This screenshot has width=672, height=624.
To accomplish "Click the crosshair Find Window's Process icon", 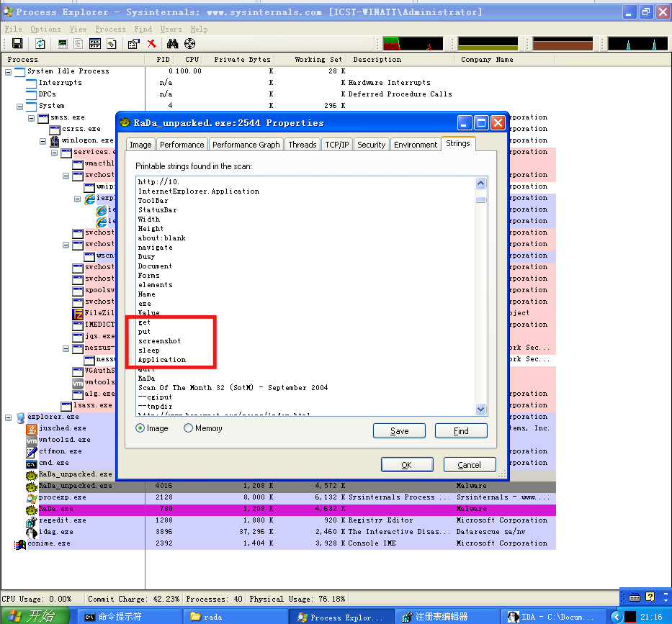I will click(190, 44).
